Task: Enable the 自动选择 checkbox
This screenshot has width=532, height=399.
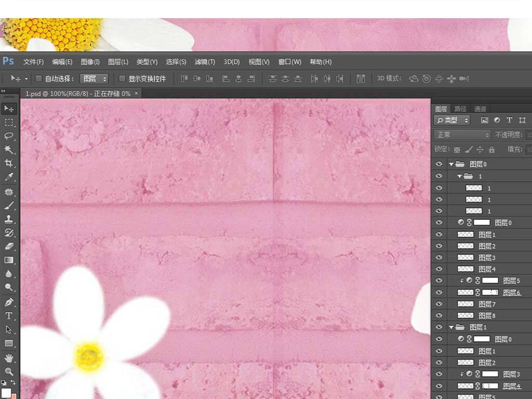Action: pos(38,79)
